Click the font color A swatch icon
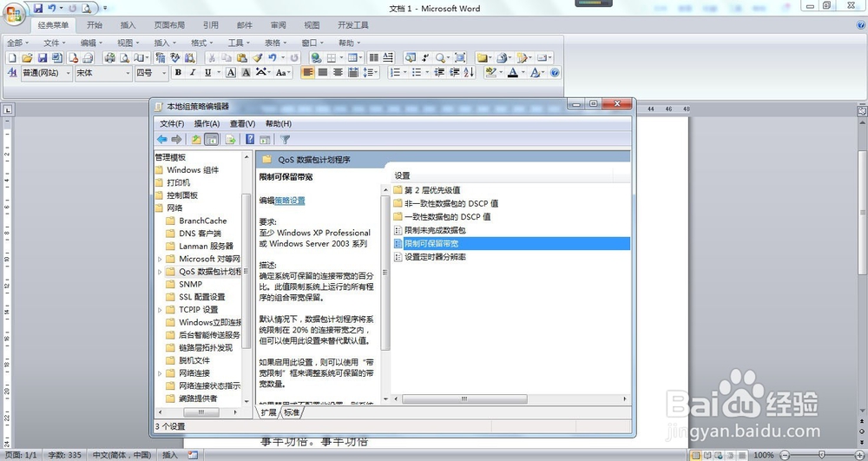 point(513,73)
